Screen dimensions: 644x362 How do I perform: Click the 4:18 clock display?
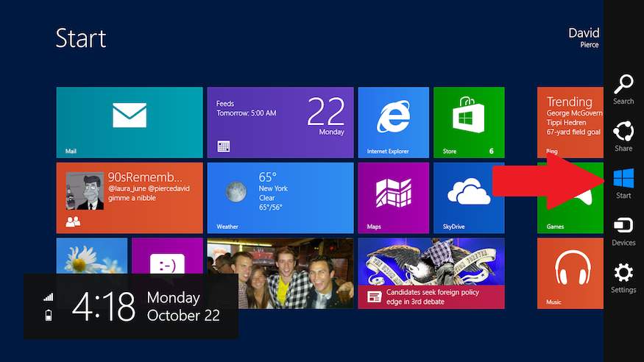(x=104, y=307)
